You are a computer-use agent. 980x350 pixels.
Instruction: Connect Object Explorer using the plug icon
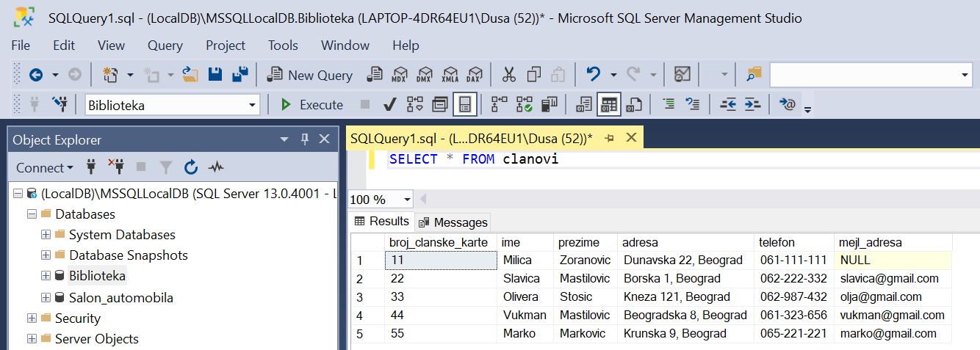91,167
